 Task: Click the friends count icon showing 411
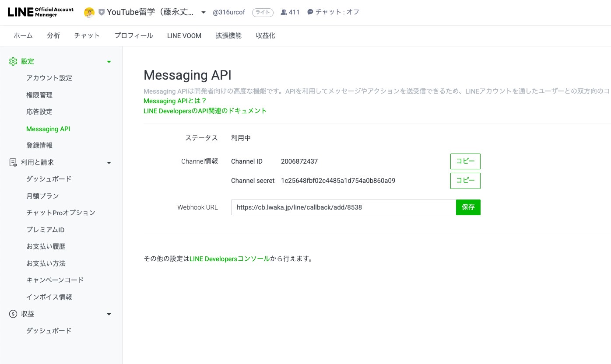pos(284,12)
